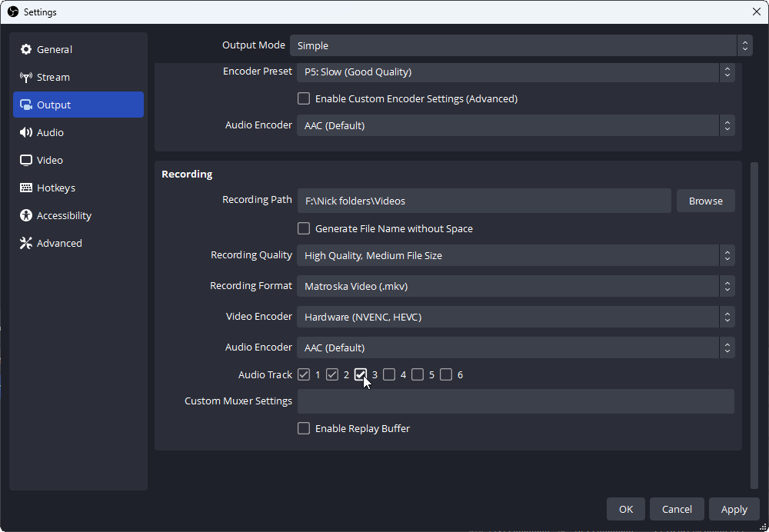Click the Accessibility person icon
Image resolution: width=769 pixels, height=532 pixels.
(x=26, y=216)
